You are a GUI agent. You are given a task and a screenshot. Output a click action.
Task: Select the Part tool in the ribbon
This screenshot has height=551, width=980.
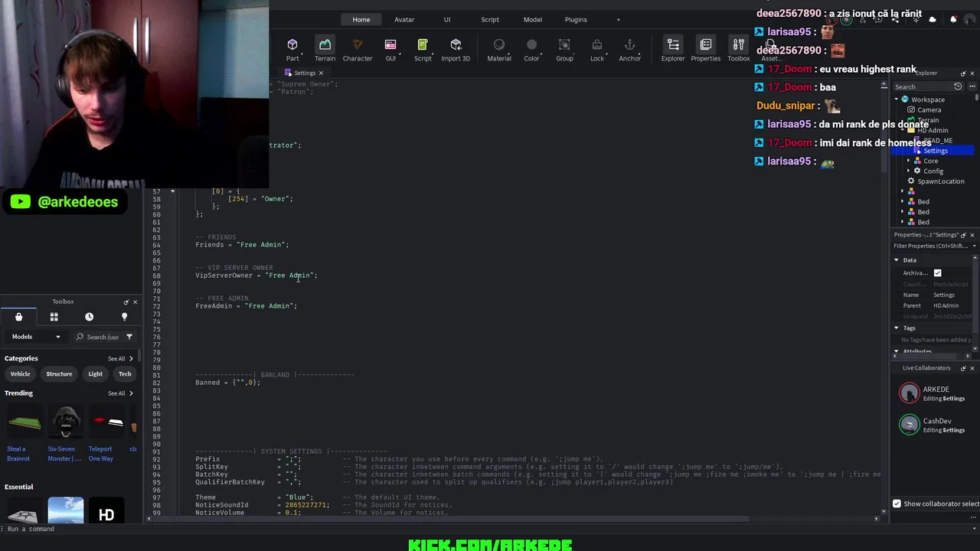(292, 49)
